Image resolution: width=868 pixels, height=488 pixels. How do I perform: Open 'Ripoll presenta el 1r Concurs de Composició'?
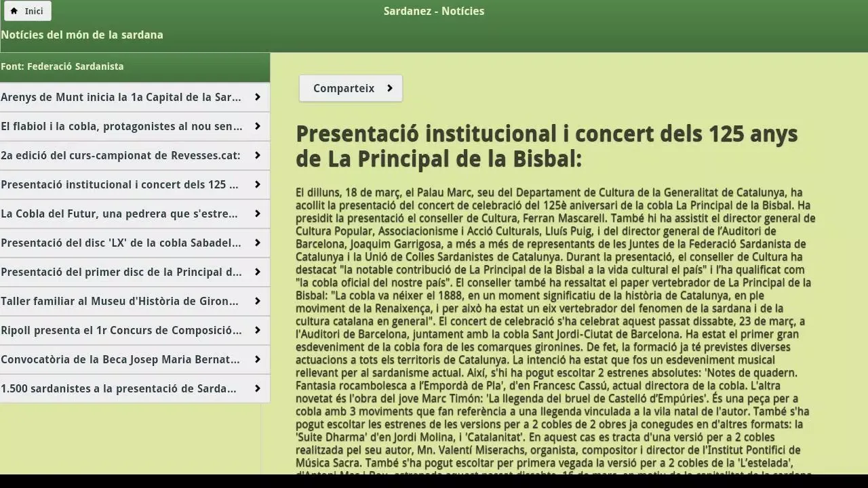[x=135, y=330]
